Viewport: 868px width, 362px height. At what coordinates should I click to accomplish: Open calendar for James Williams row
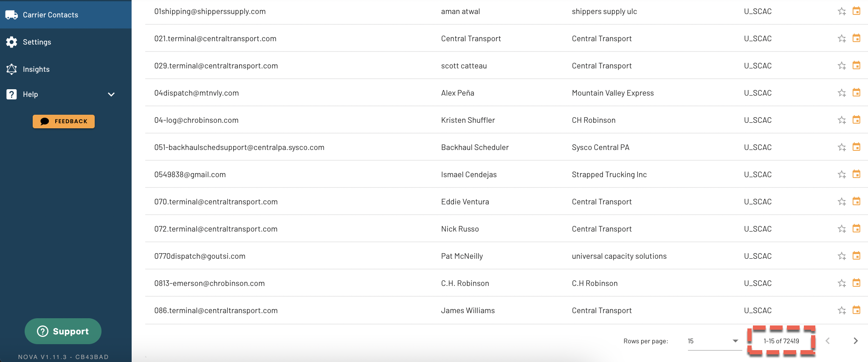pos(857,310)
